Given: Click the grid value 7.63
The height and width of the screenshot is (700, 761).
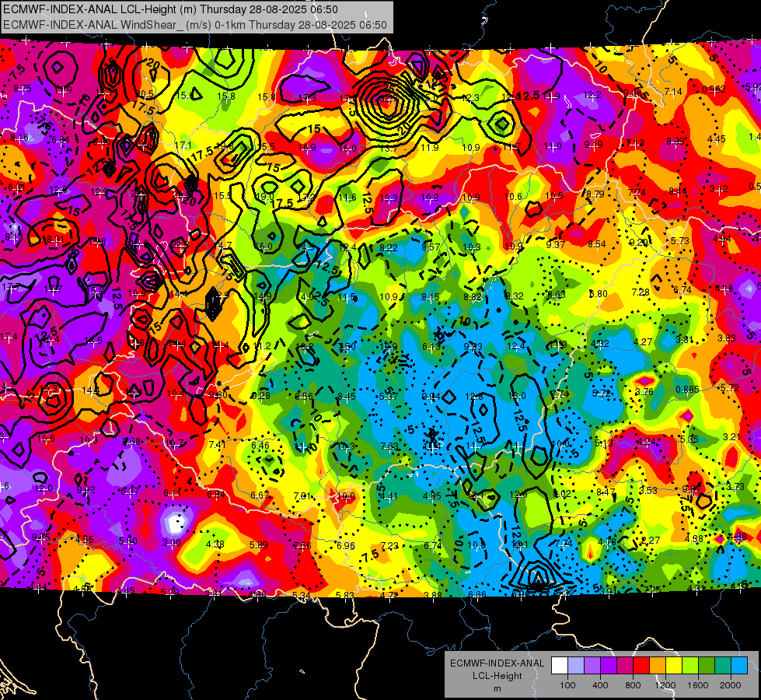Looking at the screenshot, I should 389,446.
